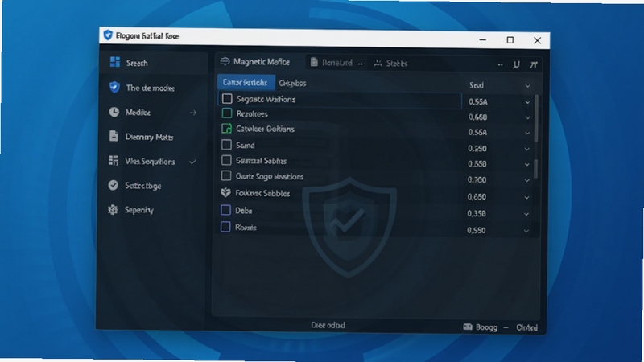Tick the Sagaate Wafions checkbox
The width and height of the screenshot is (644, 362).
pos(227,98)
